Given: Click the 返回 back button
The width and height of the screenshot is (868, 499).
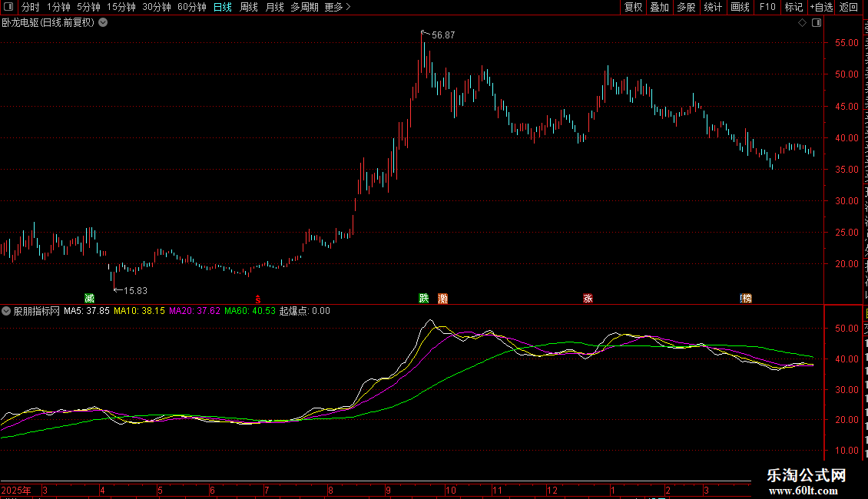Looking at the screenshot, I should pos(848,7).
